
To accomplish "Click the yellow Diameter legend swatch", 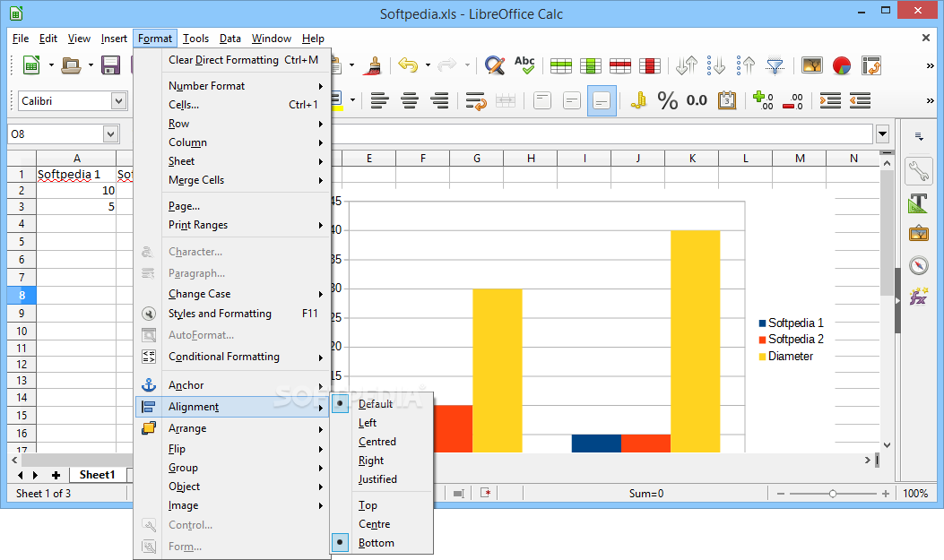I will (762, 357).
